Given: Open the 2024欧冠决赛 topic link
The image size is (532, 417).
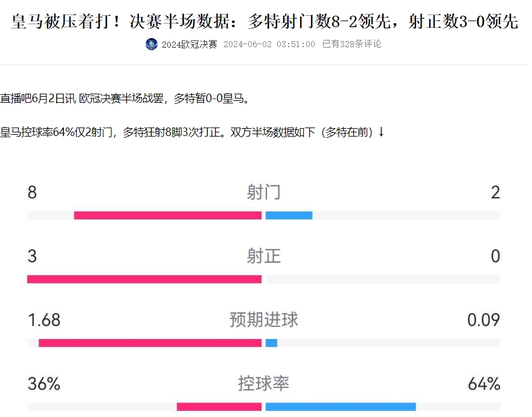Looking at the screenshot, I should [189, 44].
